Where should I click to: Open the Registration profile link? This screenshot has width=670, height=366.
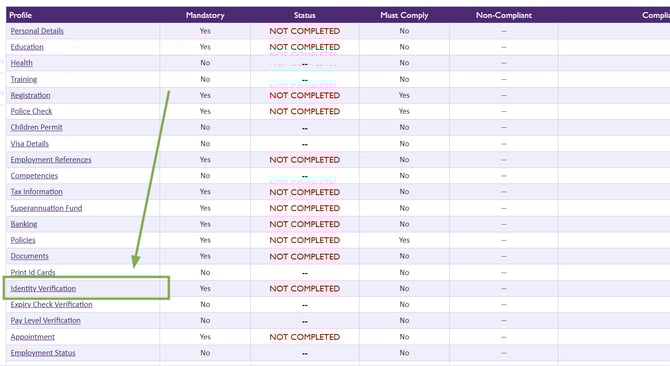30,95
